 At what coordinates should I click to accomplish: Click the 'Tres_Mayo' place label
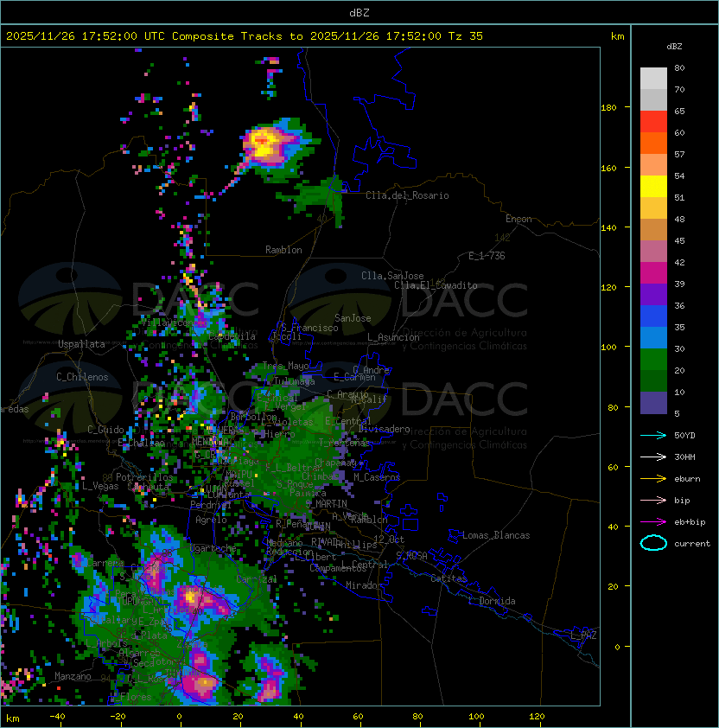tap(285, 366)
